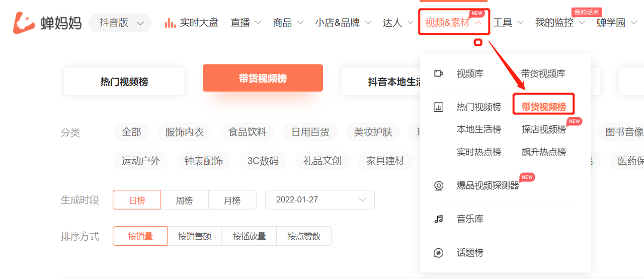Click the chart icon beside 热门视频榜
This screenshot has height=278, width=644.
(439, 107)
